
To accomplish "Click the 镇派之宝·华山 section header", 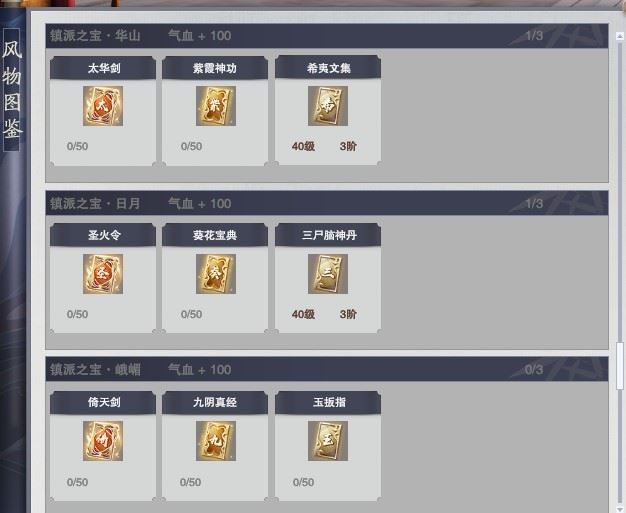I will (327, 36).
